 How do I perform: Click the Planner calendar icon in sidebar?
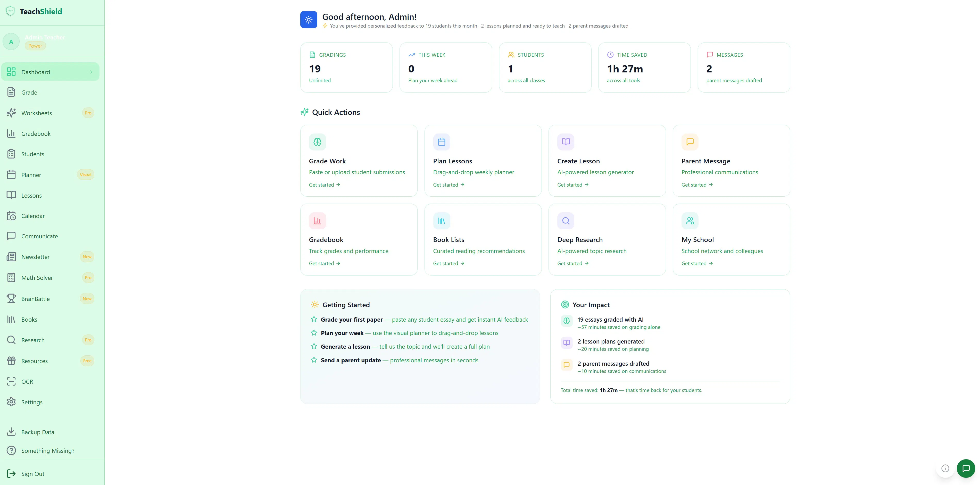pyautogui.click(x=11, y=175)
